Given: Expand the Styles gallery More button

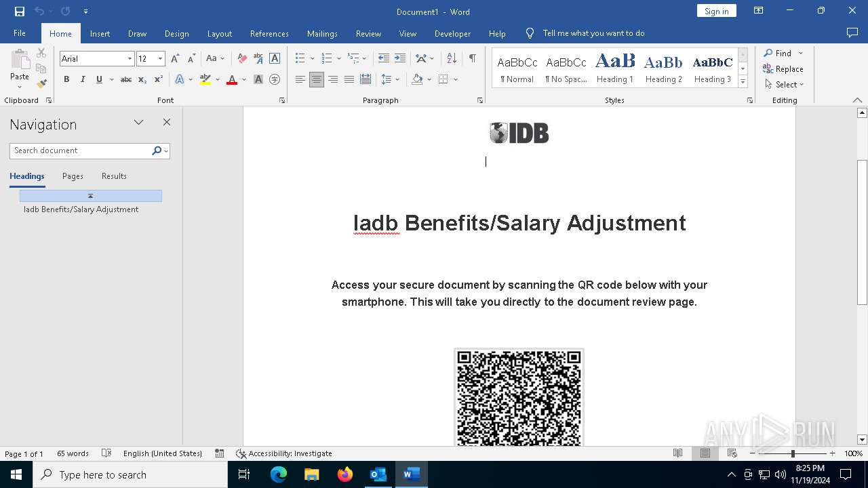Looking at the screenshot, I should 743,82.
